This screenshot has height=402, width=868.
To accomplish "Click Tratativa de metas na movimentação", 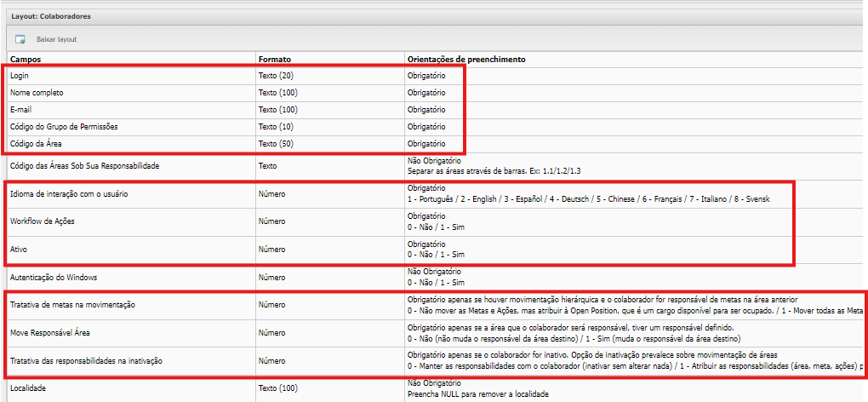I will point(72,305).
